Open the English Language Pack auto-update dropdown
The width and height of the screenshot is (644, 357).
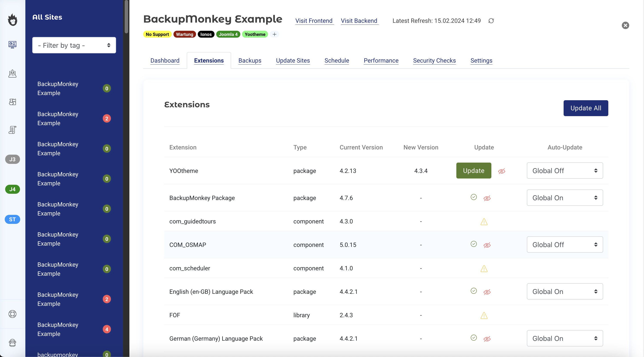565,291
